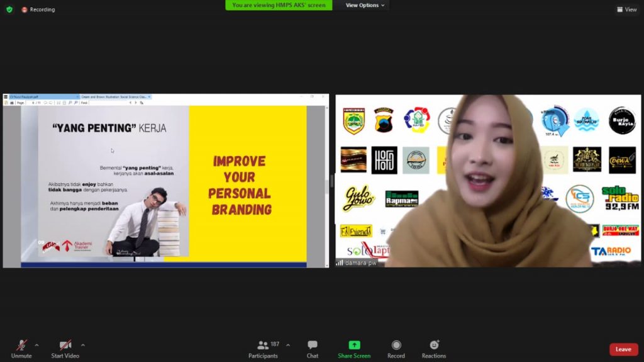Open the View Options dropdown

pyautogui.click(x=365, y=5)
